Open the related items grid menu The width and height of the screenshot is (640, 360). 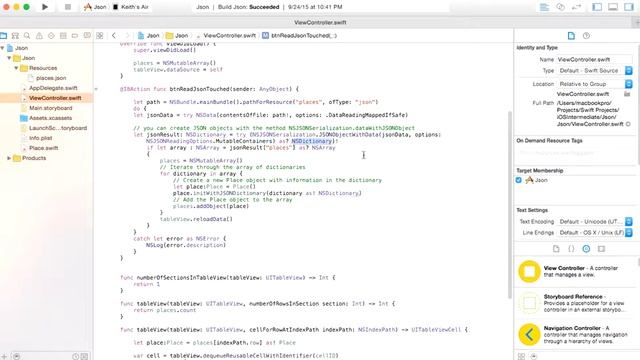coord(100,36)
